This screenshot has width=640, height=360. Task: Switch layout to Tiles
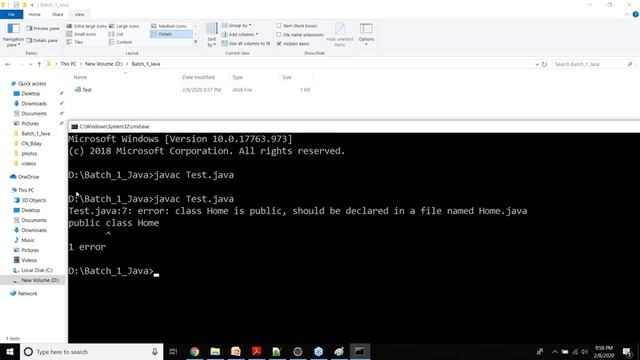(x=75, y=42)
